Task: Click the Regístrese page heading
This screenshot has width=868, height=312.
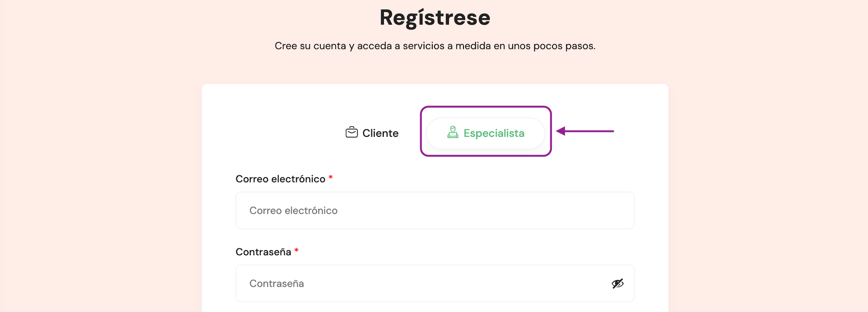Action: coord(435,18)
